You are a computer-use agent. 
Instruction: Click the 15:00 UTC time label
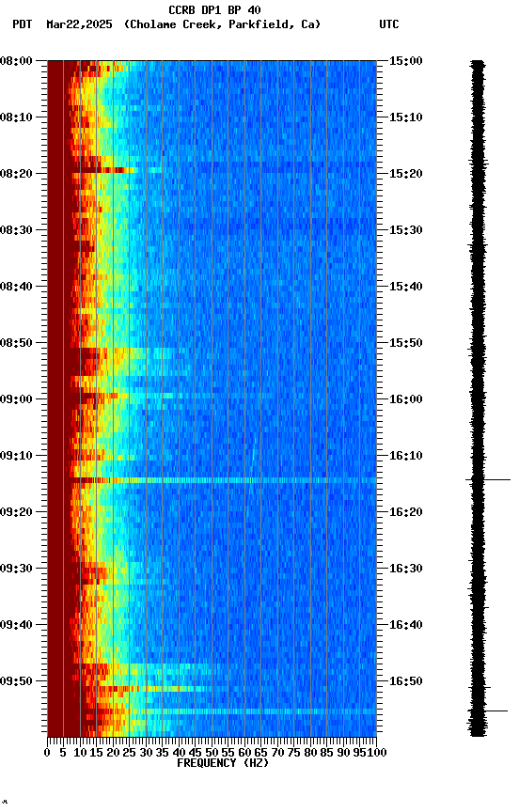click(406, 61)
